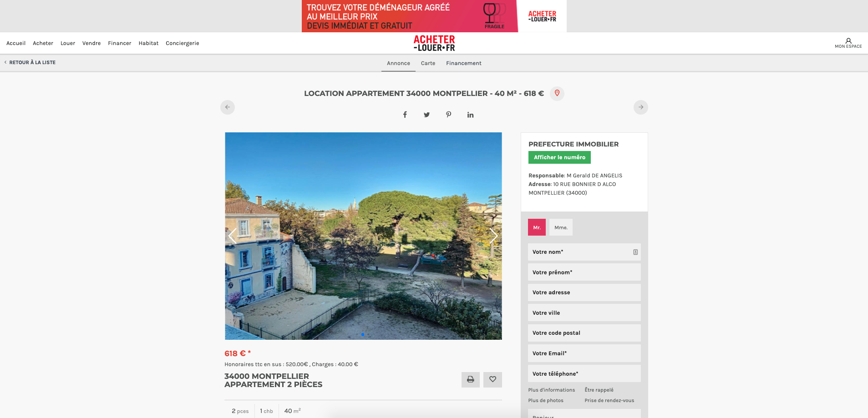Switch to the Carte tab

pos(428,63)
